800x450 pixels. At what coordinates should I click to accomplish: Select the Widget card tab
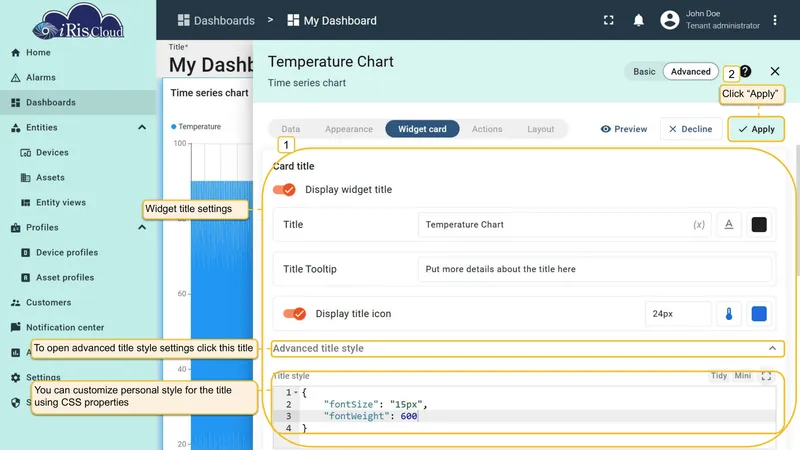point(422,129)
